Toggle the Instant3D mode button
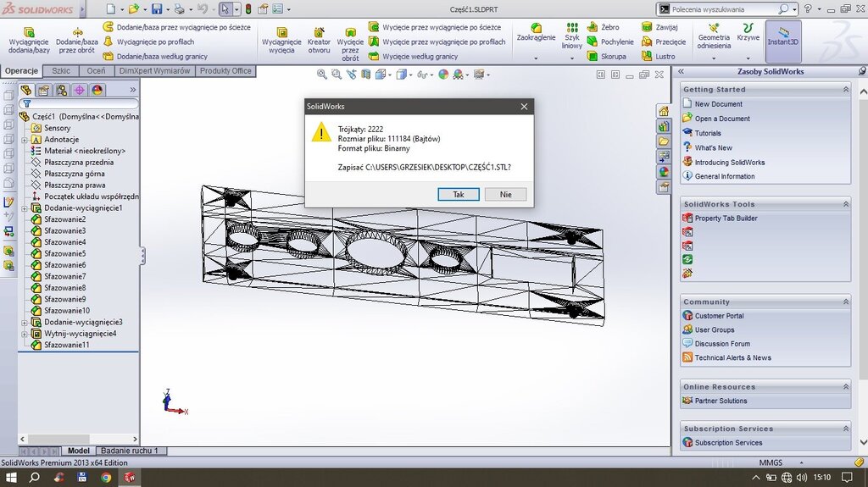The height and width of the screenshot is (487, 868). [783, 39]
